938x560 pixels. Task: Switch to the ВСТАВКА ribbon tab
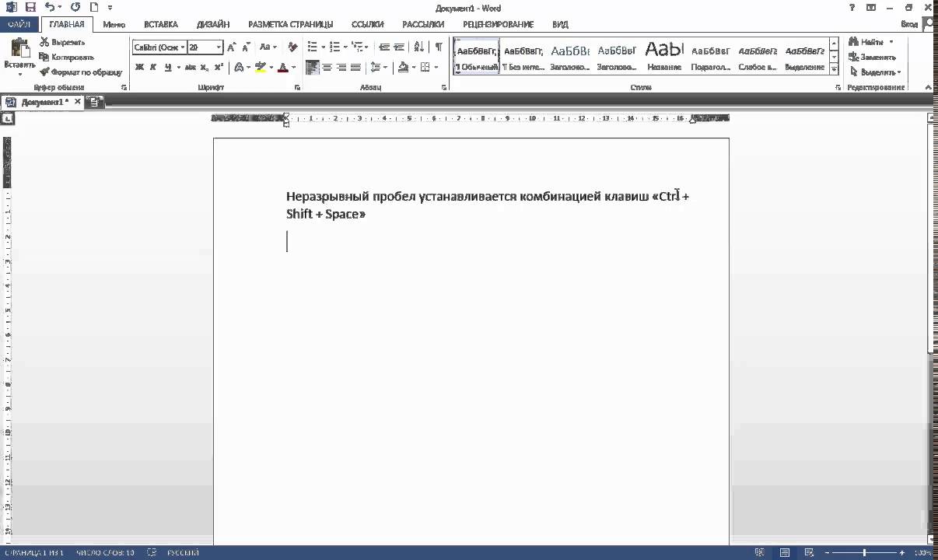tap(160, 24)
